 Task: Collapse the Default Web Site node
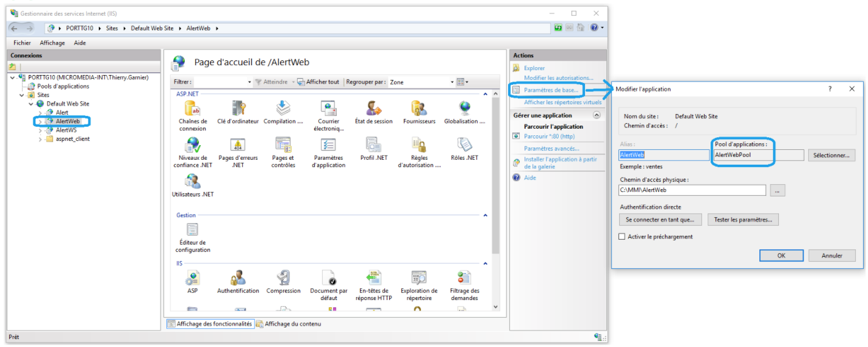(x=31, y=104)
